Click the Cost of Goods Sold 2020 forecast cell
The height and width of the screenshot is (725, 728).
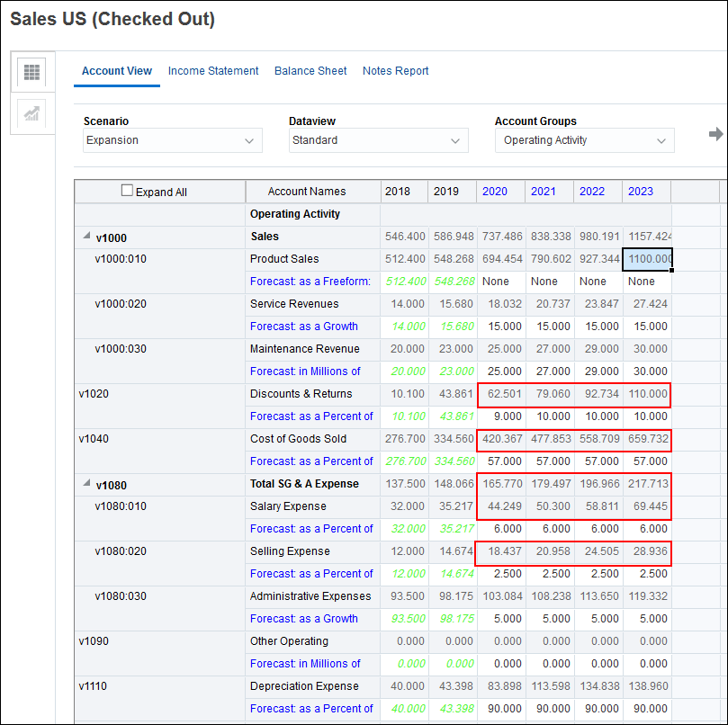pyautogui.click(x=501, y=461)
